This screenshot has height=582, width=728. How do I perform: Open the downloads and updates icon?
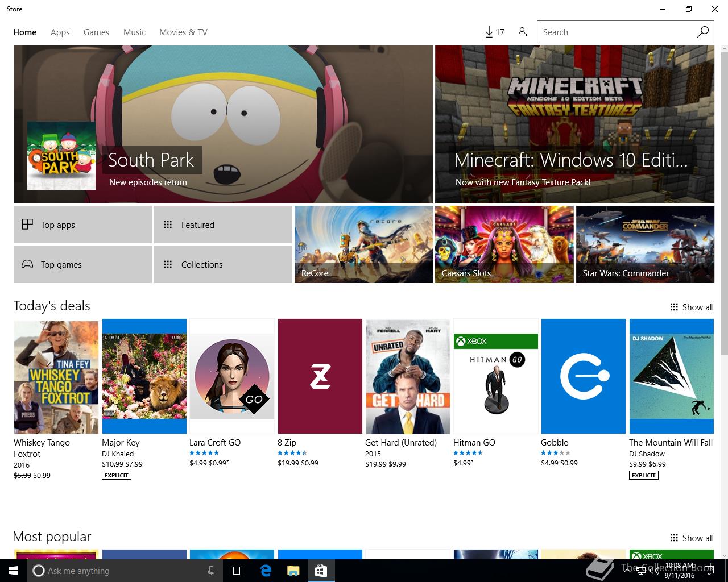pos(494,32)
